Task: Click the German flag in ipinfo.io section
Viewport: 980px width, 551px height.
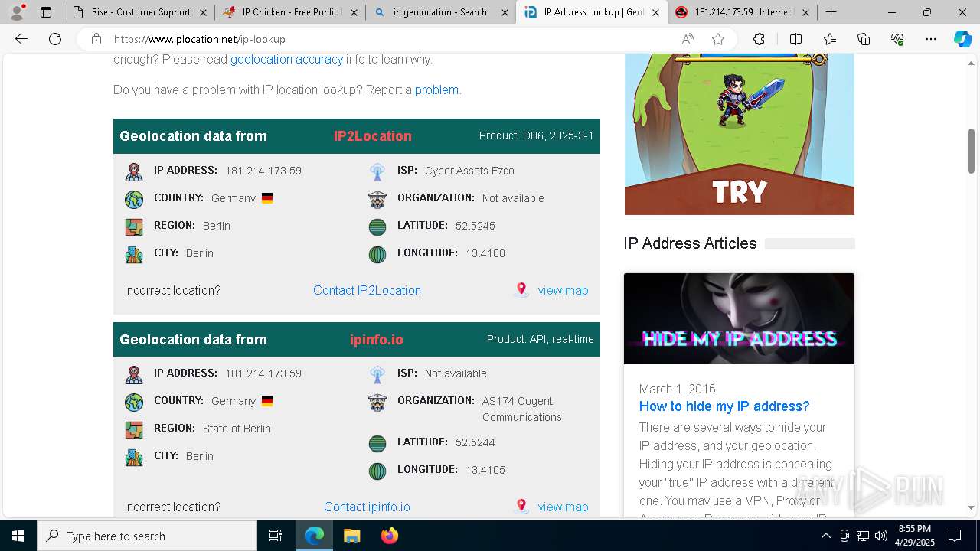Action: [267, 401]
